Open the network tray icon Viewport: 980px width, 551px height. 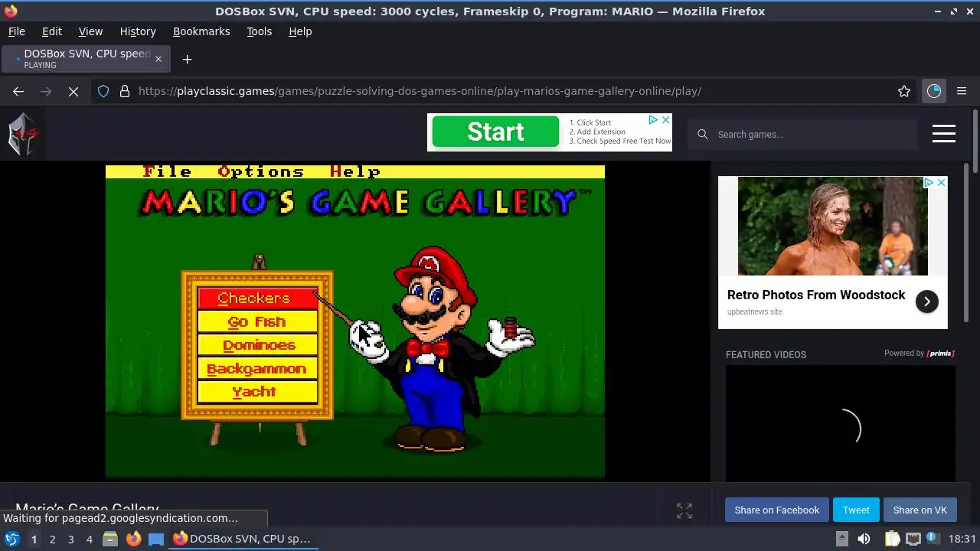(x=913, y=539)
